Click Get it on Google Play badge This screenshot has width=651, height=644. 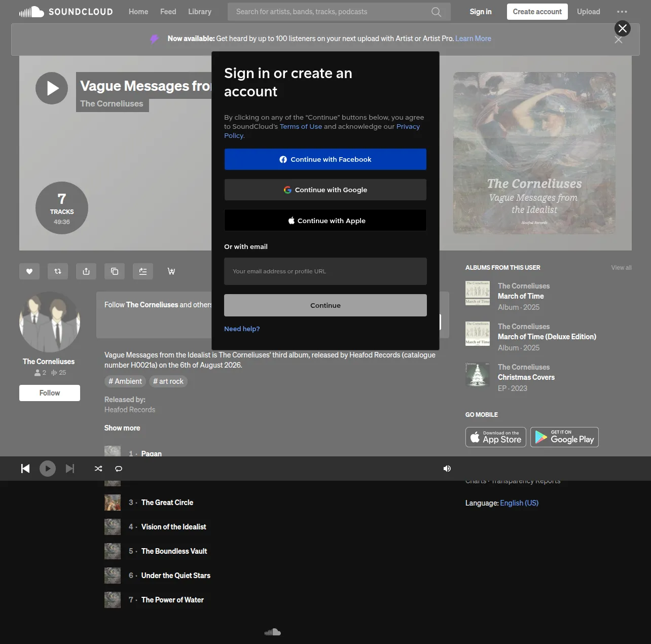coord(564,437)
